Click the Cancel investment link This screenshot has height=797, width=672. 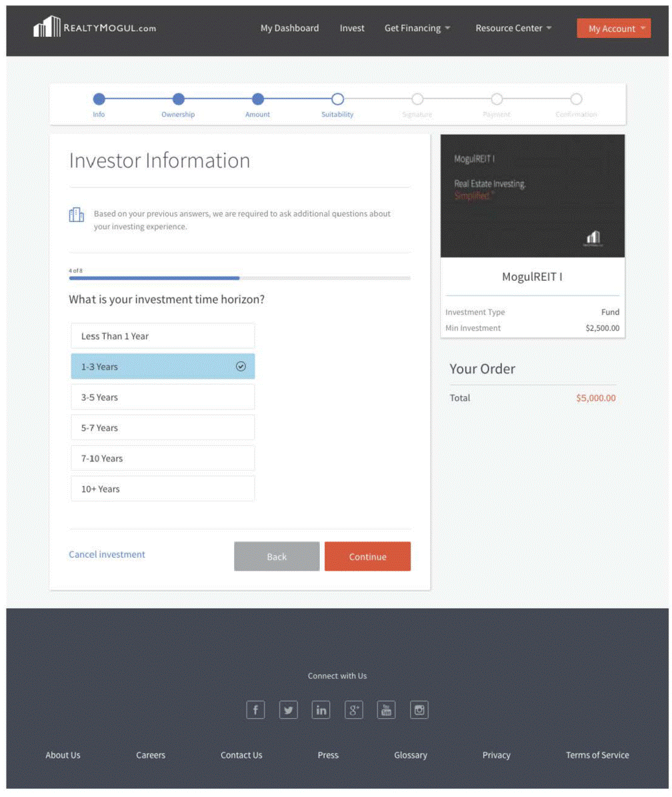(x=107, y=554)
